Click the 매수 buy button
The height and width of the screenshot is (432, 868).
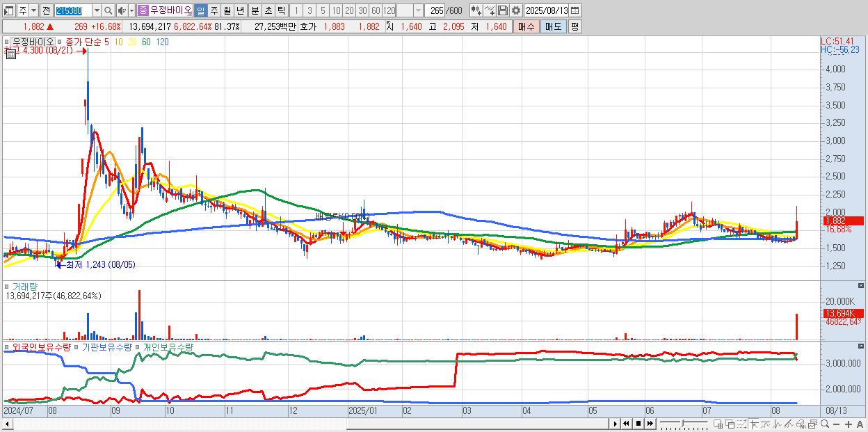coord(527,26)
